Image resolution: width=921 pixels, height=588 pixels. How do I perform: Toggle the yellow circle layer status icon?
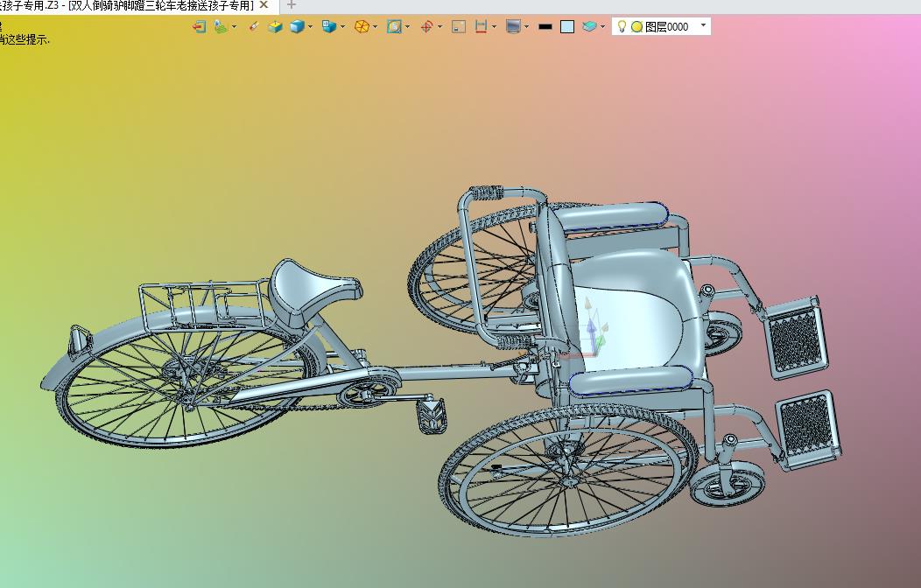tap(636, 26)
